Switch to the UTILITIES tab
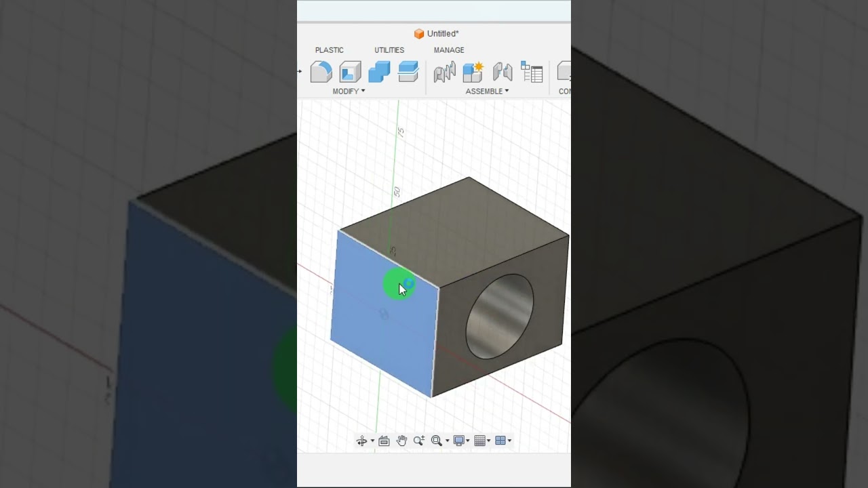 [x=389, y=50]
